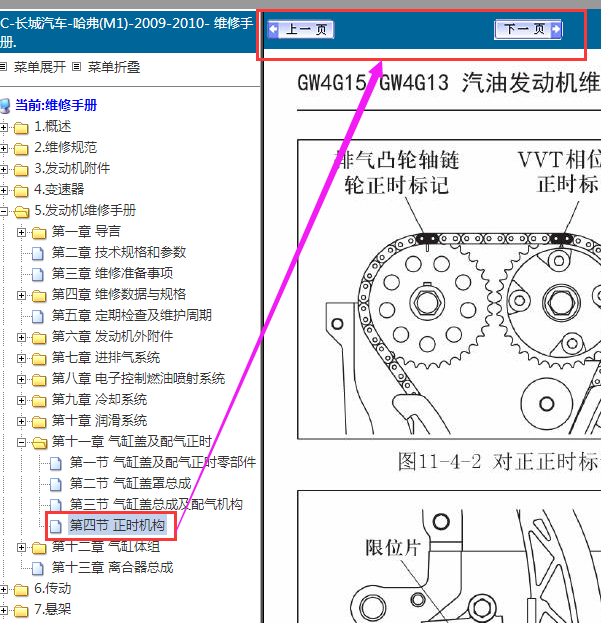This screenshot has height=623, width=601.
Task: Expand the 7.悬架 tree node
Action: coord(4,611)
